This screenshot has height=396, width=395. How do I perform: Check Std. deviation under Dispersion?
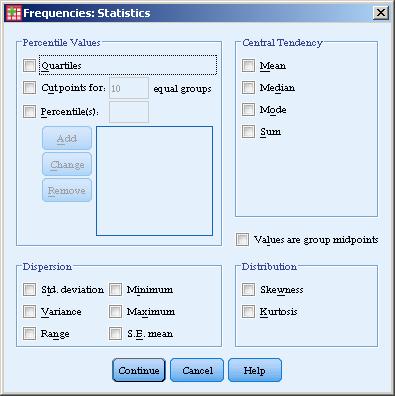click(29, 289)
